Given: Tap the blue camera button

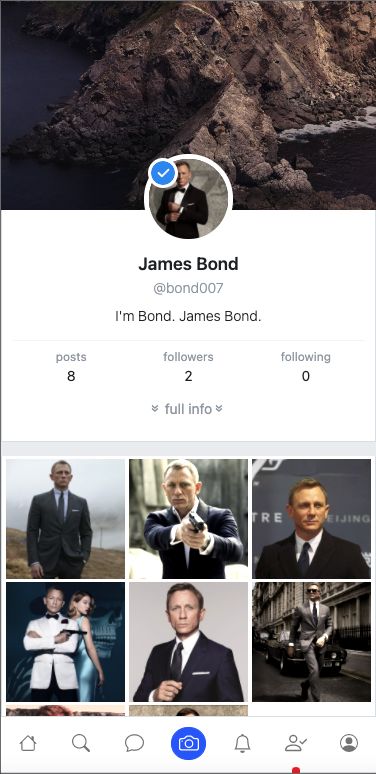Looking at the screenshot, I should pyautogui.click(x=188, y=743).
